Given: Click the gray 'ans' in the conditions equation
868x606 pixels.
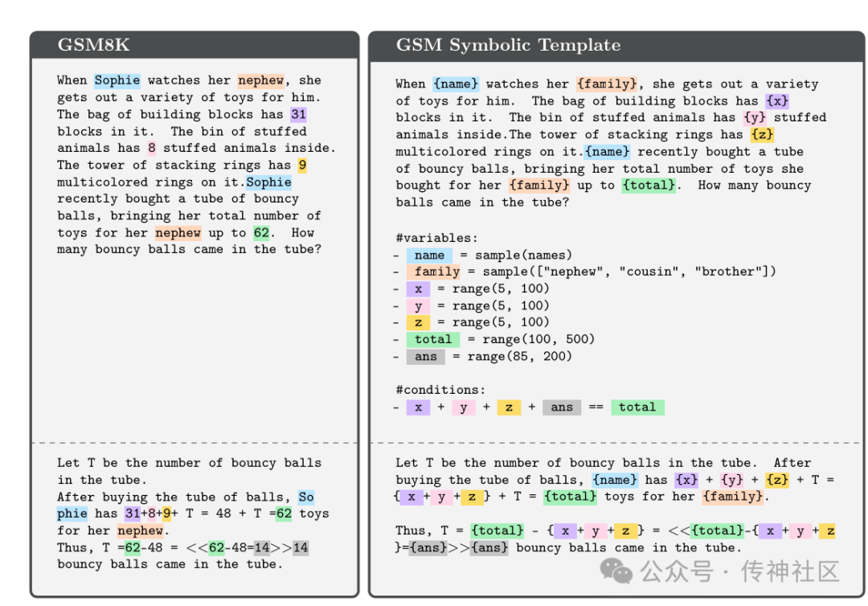Looking at the screenshot, I should [562, 407].
